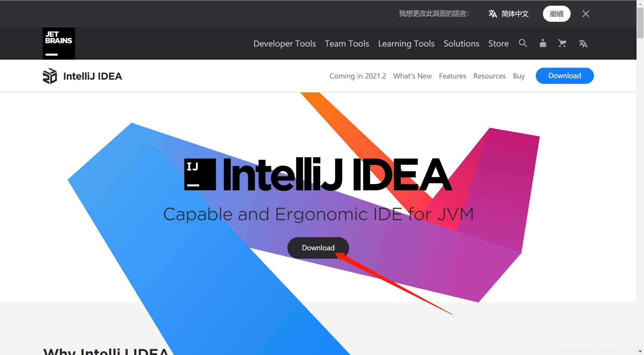Click the vertical scrollbar thumb
Viewport: 644px width, 355px height.
[640, 23]
